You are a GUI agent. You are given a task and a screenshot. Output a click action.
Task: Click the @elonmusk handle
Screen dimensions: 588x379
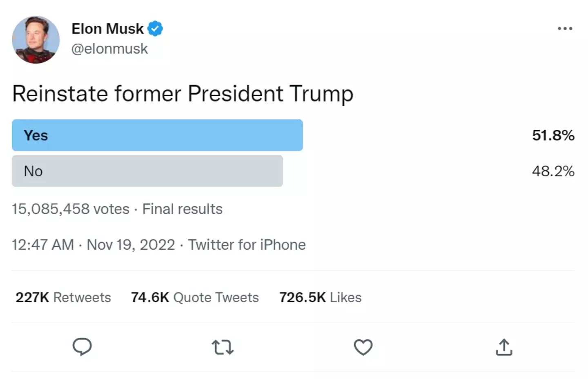coord(109,49)
